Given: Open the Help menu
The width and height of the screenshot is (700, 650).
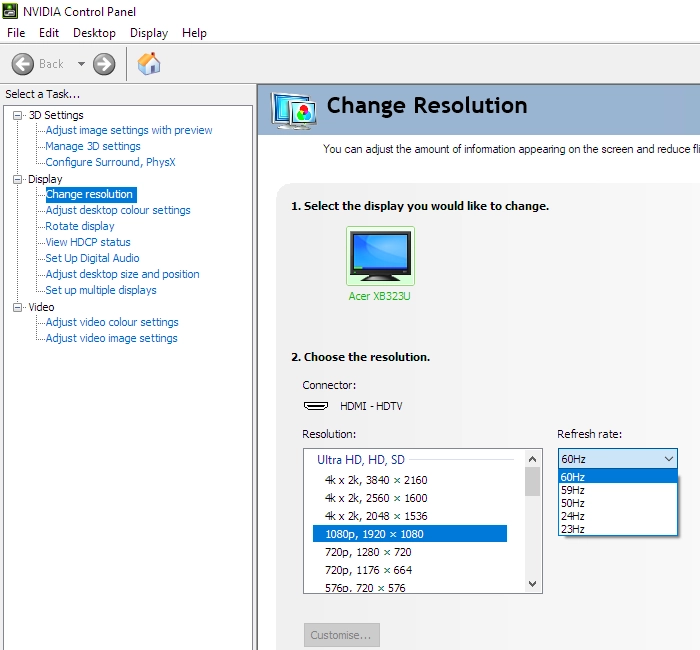Looking at the screenshot, I should click(x=194, y=33).
